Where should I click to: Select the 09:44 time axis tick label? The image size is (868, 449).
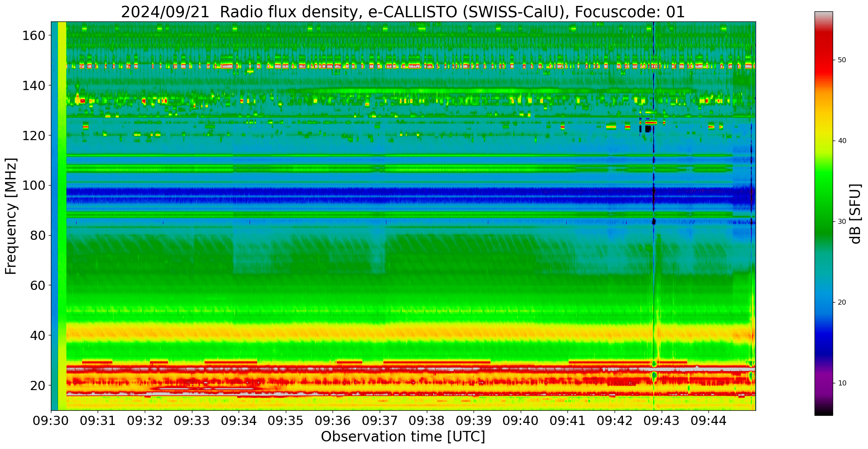click(708, 420)
